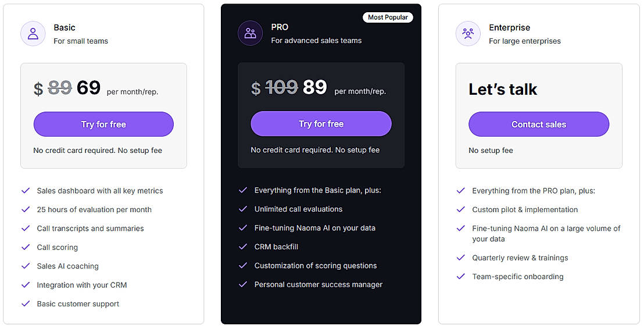Click the Basic plan single-person icon
Image resolution: width=644 pixels, height=329 pixels.
[33, 34]
